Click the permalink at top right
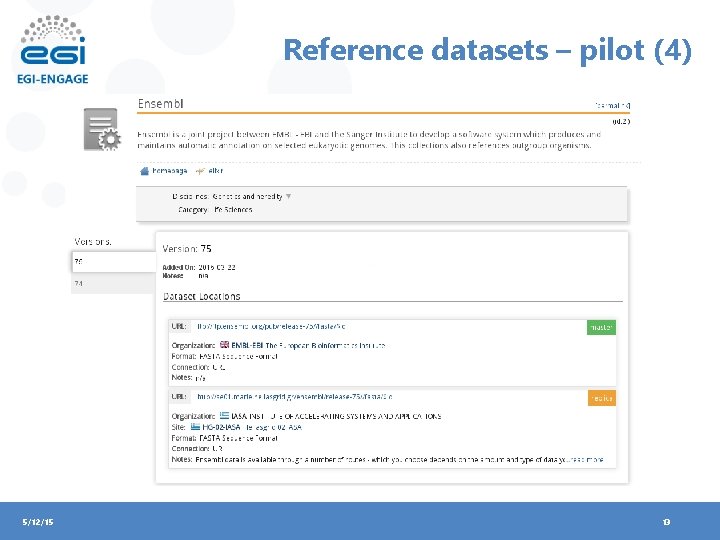Image resolution: width=720 pixels, height=540 pixels. click(612, 104)
